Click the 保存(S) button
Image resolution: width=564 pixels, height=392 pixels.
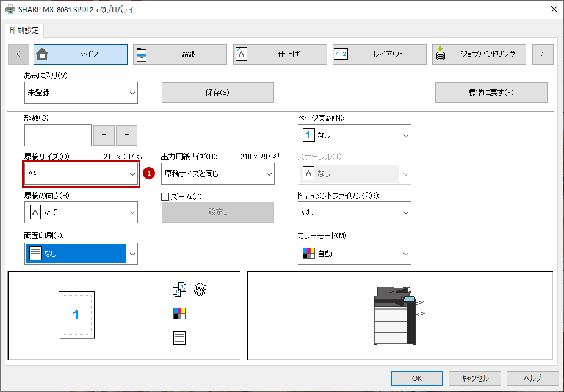pos(218,93)
